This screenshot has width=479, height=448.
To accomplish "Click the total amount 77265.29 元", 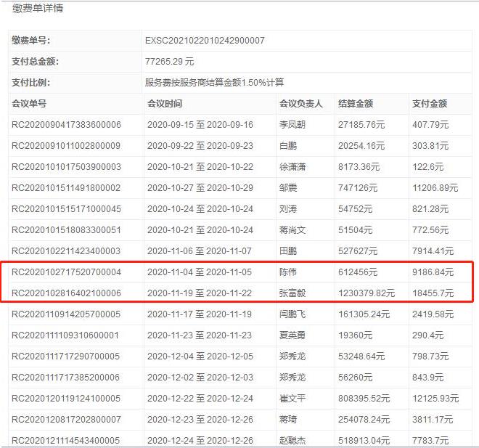I will pos(170,62).
